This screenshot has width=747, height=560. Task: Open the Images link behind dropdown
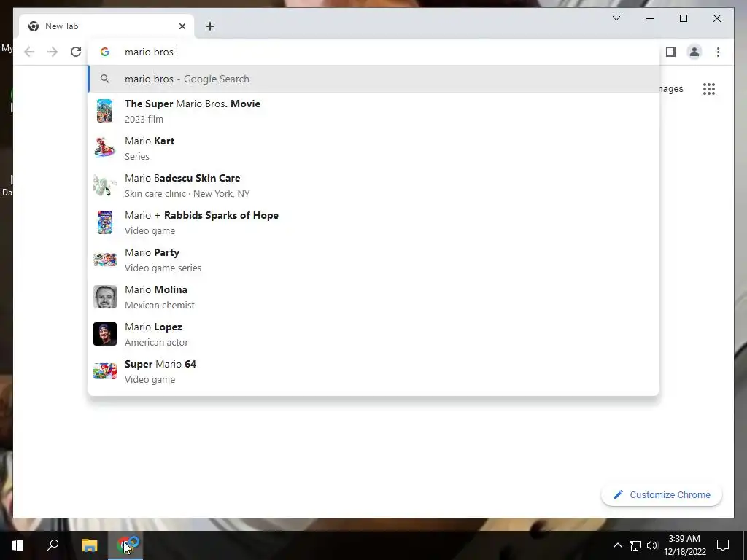coord(672,88)
